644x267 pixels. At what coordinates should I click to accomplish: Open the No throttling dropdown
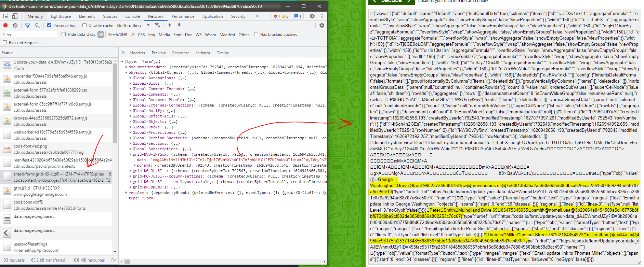tap(133, 25)
